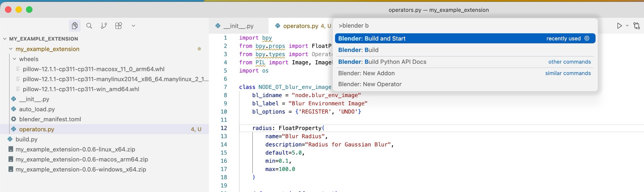644x192 pixels.
Task: Collapse my_example_extension folder
Action: tap(11, 49)
